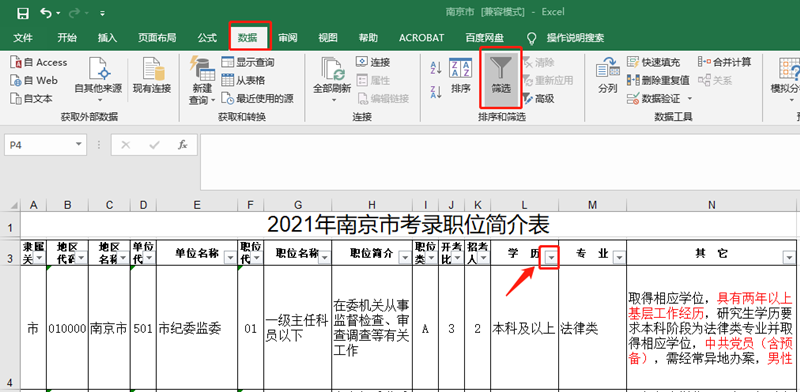Open the 文件 menu tab
The height and width of the screenshot is (392, 800).
23,38
